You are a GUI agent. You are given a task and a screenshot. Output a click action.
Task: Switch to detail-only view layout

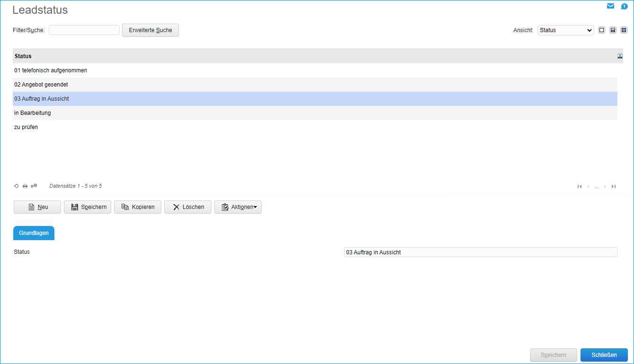tap(624, 30)
